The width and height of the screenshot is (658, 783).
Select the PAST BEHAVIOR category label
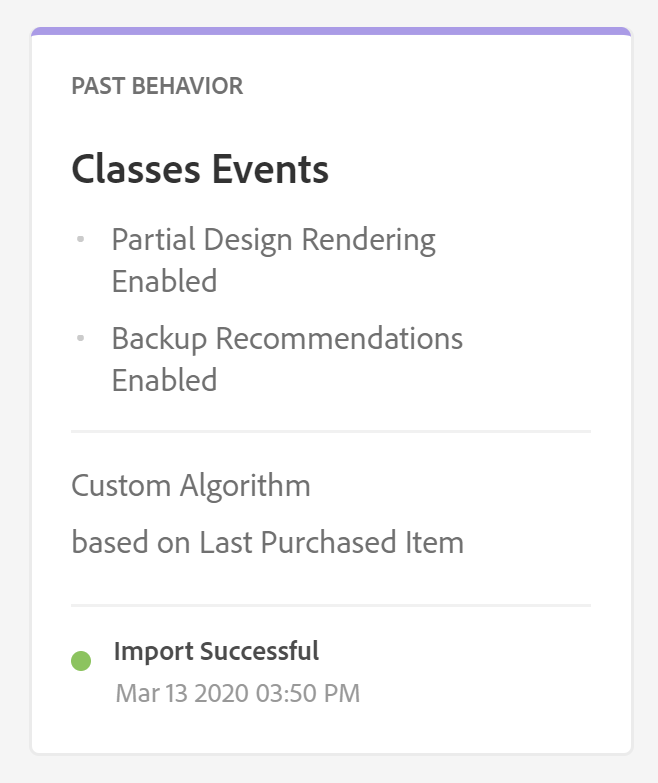(157, 86)
